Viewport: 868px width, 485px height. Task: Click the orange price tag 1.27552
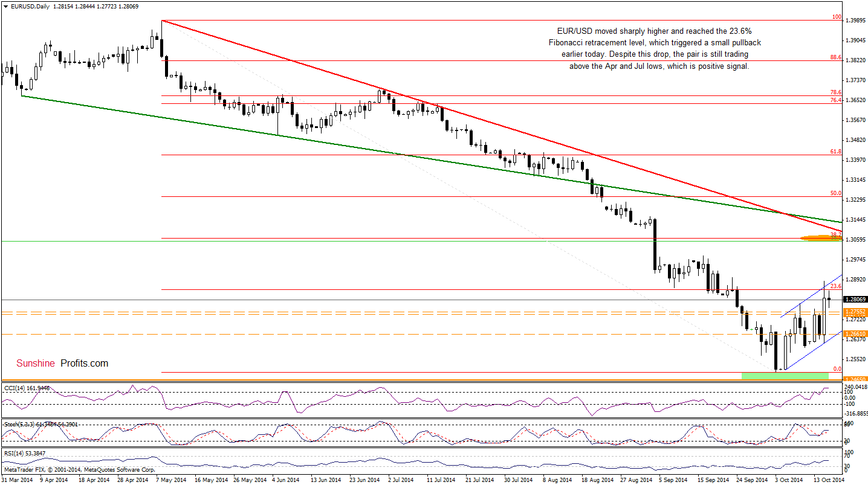[856, 312]
